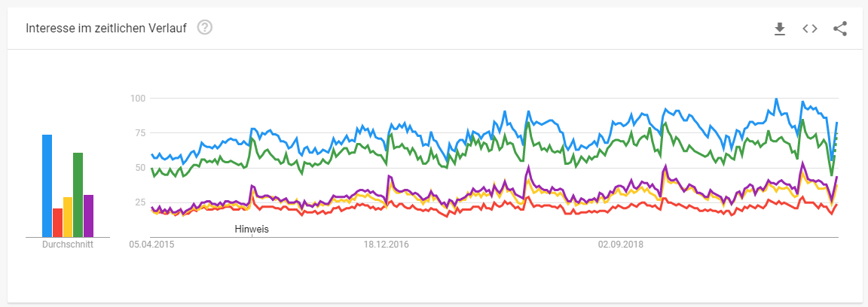Open the help question mark icon
Screen dimensions: 868x307
tap(205, 27)
